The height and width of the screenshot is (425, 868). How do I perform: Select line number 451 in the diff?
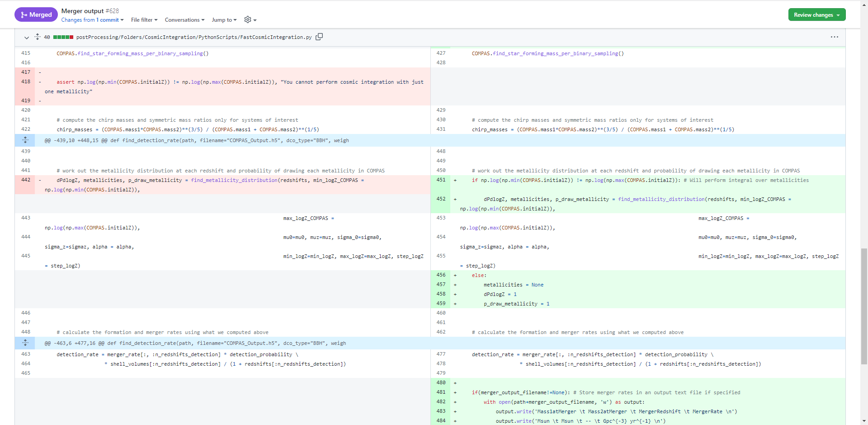(x=441, y=180)
